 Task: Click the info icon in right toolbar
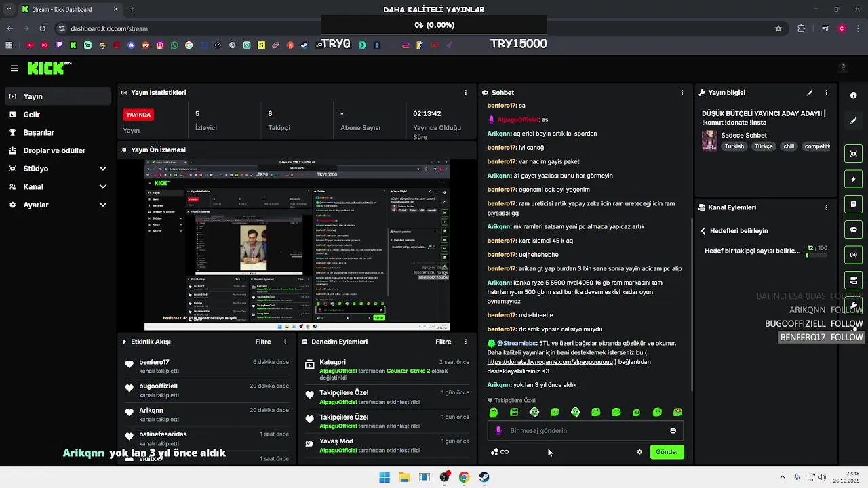point(854,96)
